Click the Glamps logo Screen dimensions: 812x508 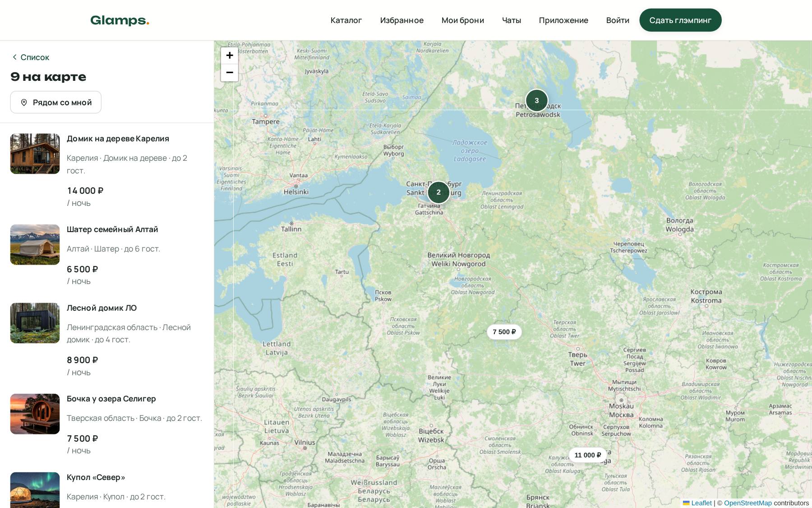[x=120, y=20]
